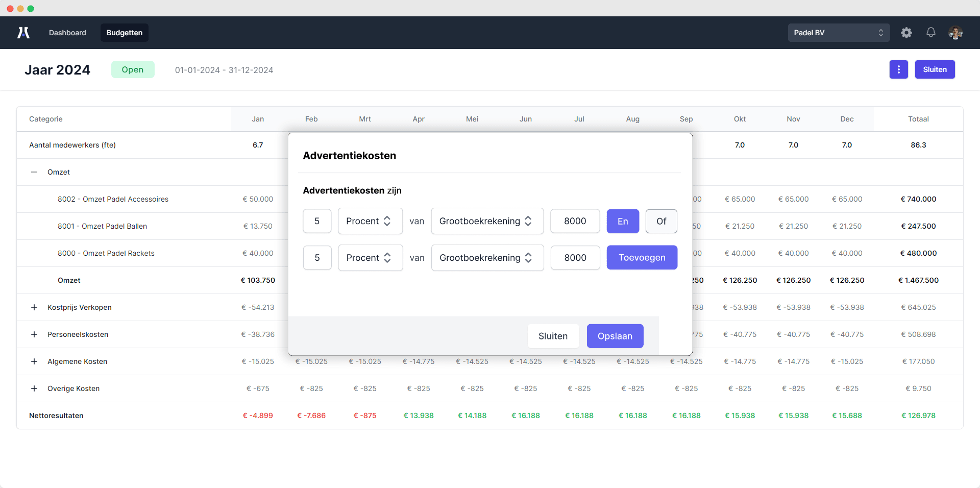Image resolution: width=980 pixels, height=488 pixels.
Task: Expand the Algemene Kosten row
Action: pos(34,361)
